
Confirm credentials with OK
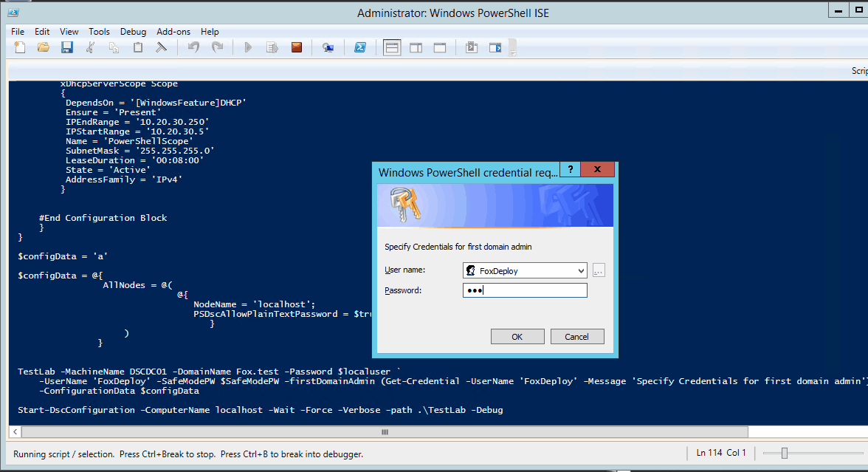pyautogui.click(x=517, y=336)
